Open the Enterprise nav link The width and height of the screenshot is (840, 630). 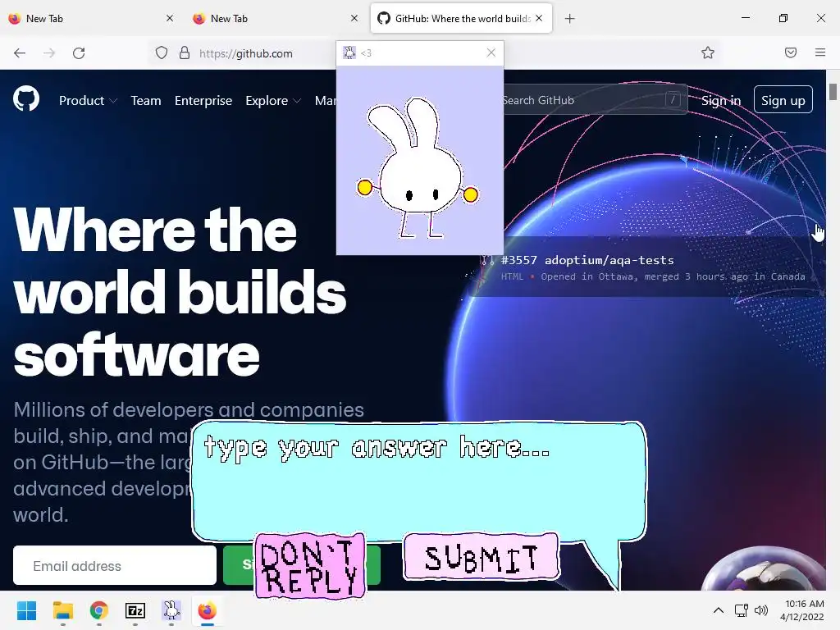203,101
